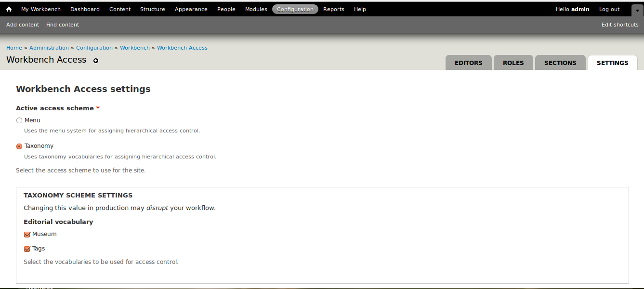Open the Reports menu
This screenshot has height=289, width=644.
333,9
